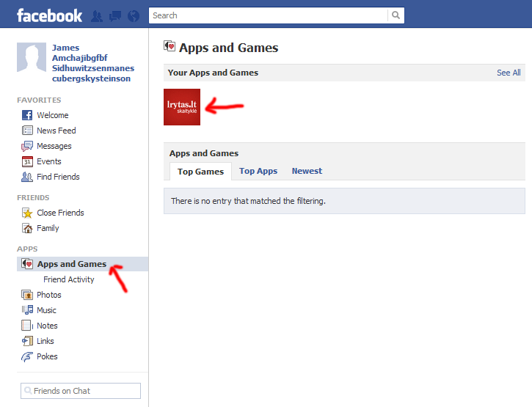
Task: Click the Apps and Games heading icon
Action: coord(170,46)
